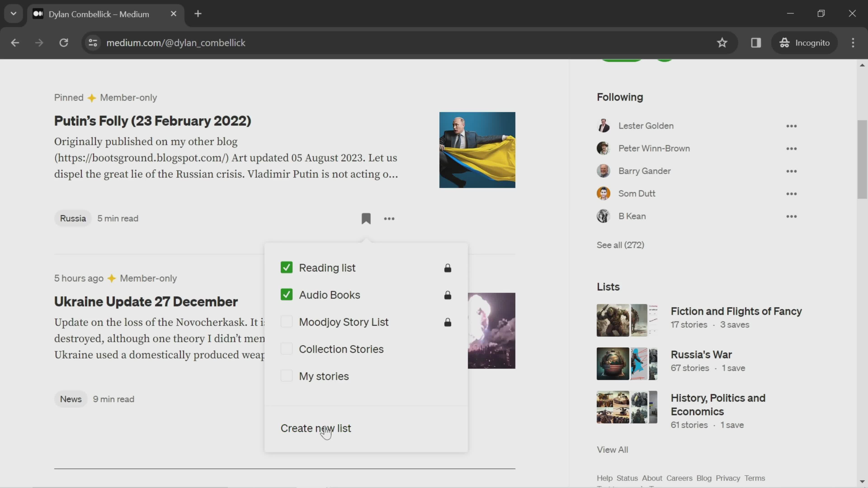868x488 pixels.
Task: Click the scrollbar up arrow
Action: 862,65
